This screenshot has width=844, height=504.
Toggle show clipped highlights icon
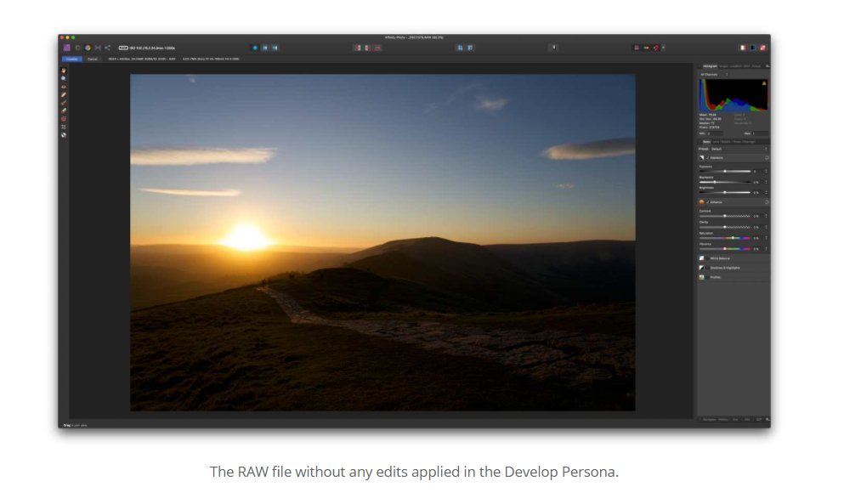tap(357, 48)
